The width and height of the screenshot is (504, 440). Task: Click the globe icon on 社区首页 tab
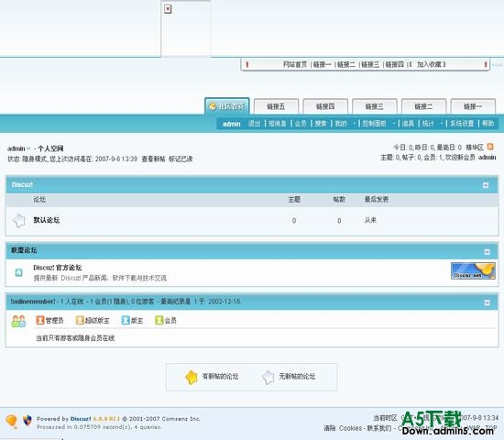click(x=213, y=106)
